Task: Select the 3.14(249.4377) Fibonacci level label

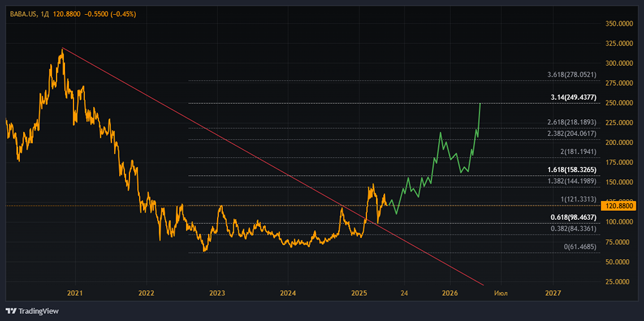Action: click(573, 97)
